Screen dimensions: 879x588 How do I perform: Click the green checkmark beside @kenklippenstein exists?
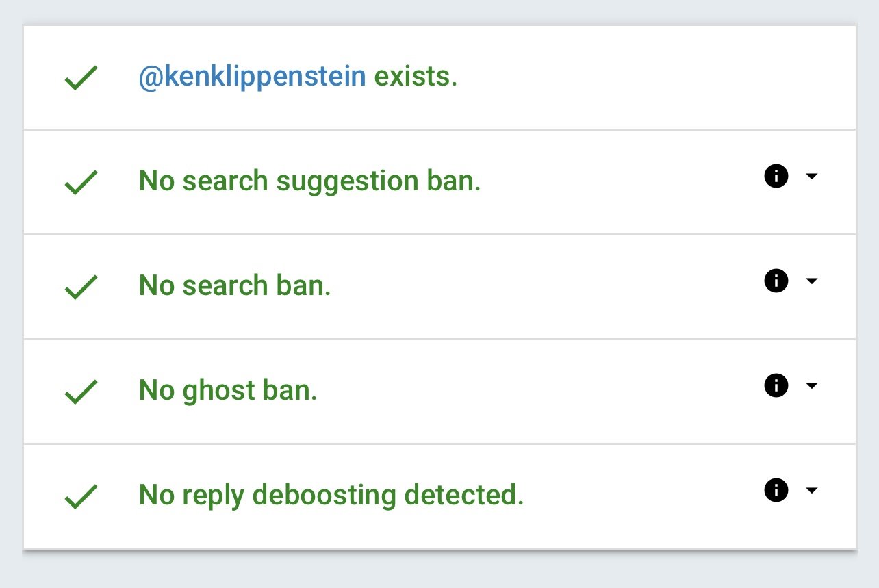[x=81, y=78]
